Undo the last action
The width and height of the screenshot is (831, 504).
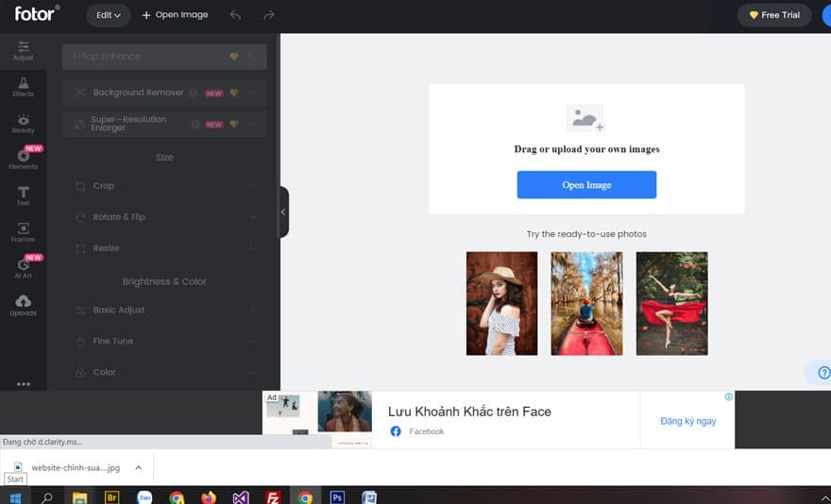[x=235, y=15]
